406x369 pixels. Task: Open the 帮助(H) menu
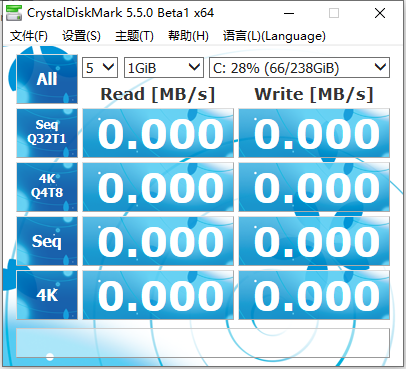pos(188,36)
